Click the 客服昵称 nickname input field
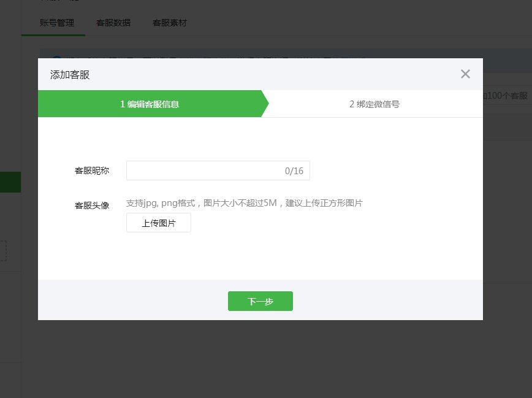The height and width of the screenshot is (398, 532). pyautogui.click(x=208, y=170)
